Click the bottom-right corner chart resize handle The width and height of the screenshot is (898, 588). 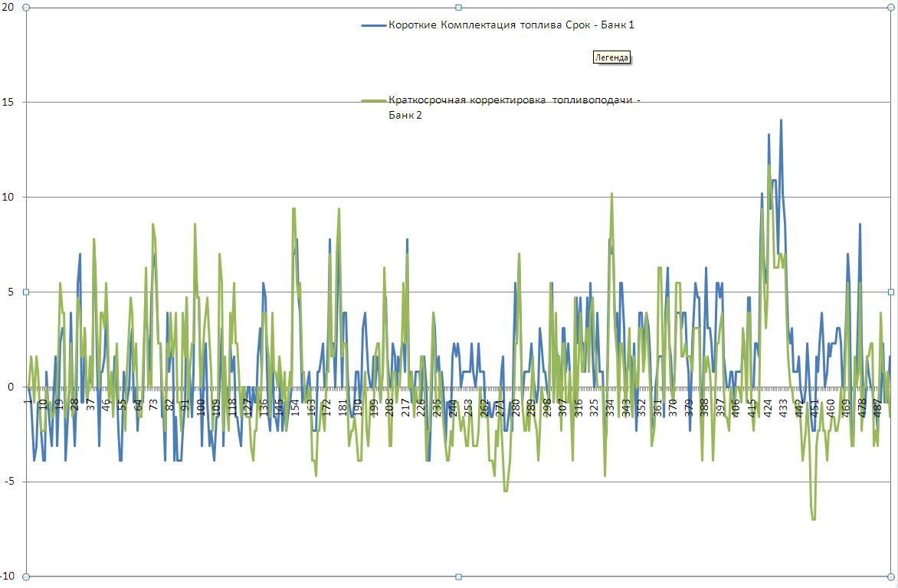pyautogui.click(x=891, y=577)
